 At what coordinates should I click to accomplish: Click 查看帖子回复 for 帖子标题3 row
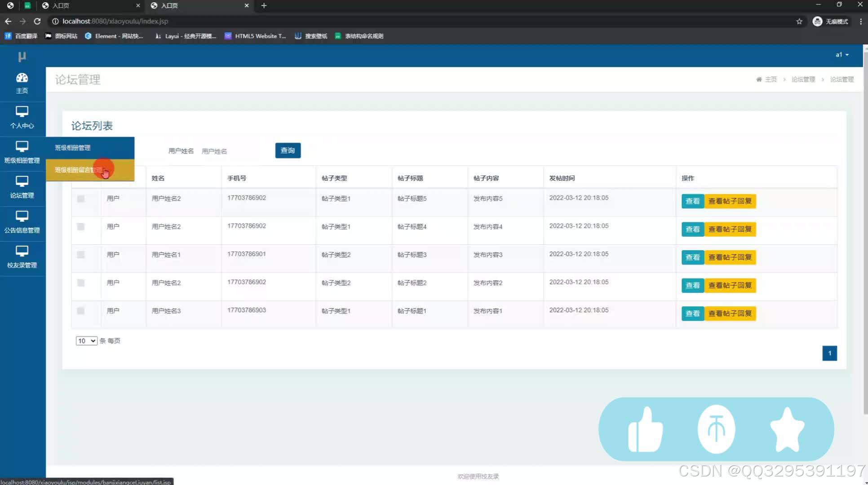(730, 257)
